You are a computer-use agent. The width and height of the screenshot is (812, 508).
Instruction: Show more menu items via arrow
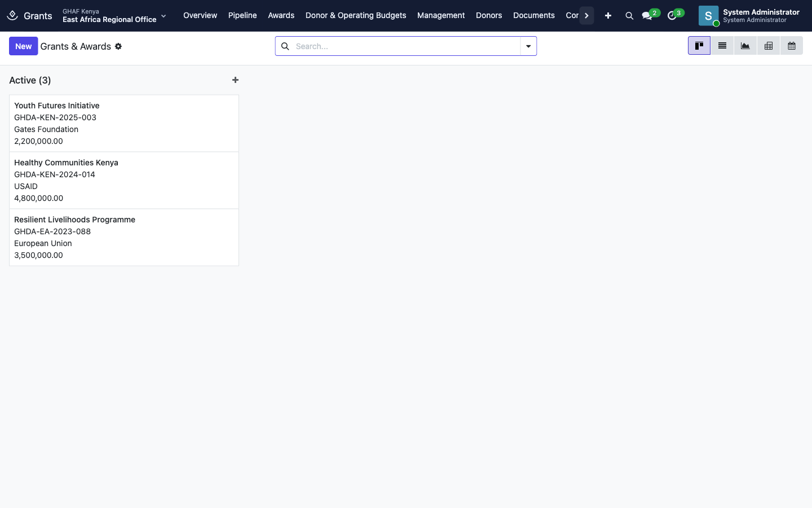[x=586, y=16]
